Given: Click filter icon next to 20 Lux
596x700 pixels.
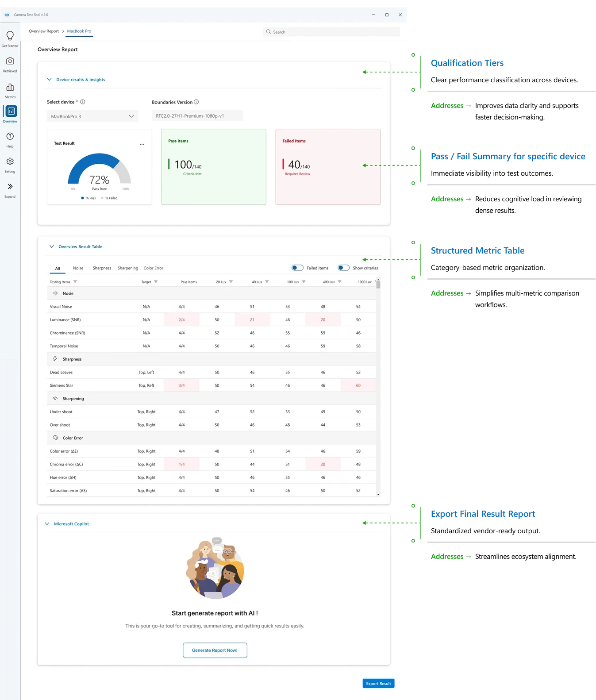Looking at the screenshot, I should 231,282.
